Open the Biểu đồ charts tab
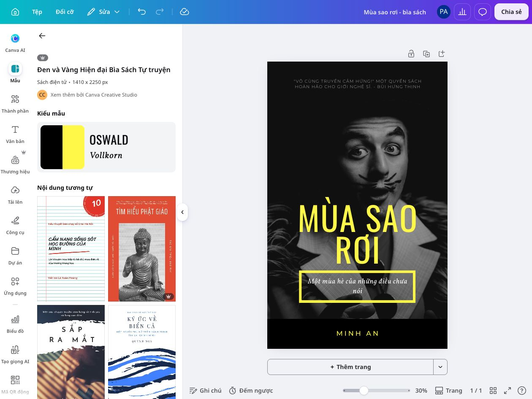 point(15,324)
